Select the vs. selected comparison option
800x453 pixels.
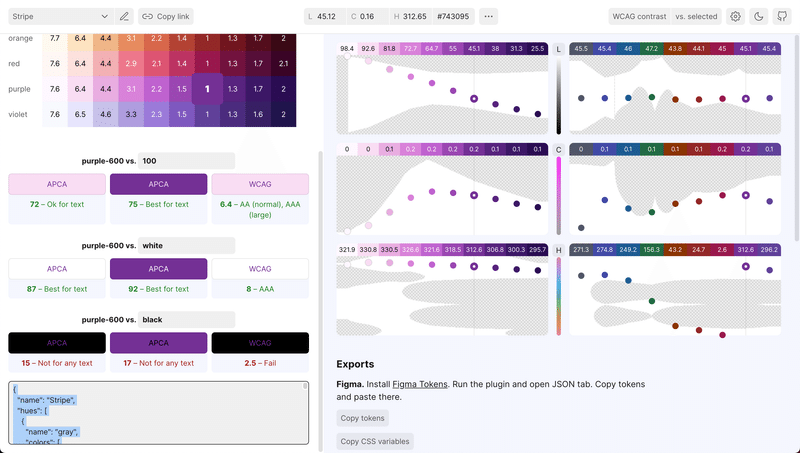pos(696,16)
